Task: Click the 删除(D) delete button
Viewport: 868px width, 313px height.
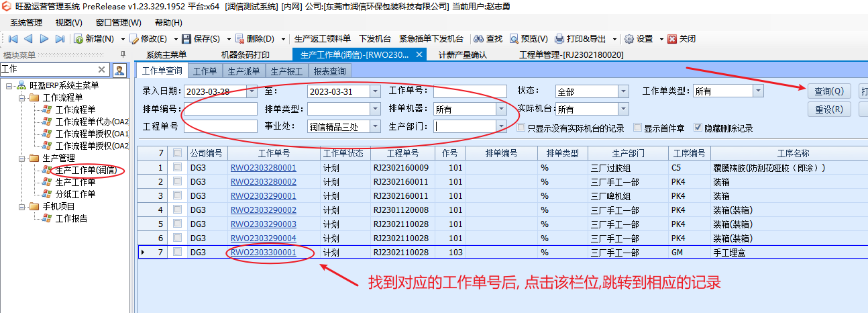Action: tap(255, 39)
